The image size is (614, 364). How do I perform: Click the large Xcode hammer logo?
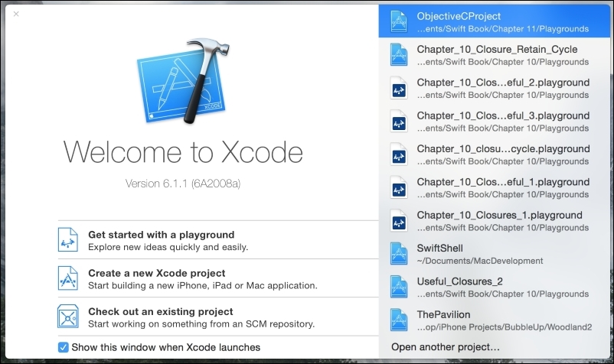click(x=183, y=80)
